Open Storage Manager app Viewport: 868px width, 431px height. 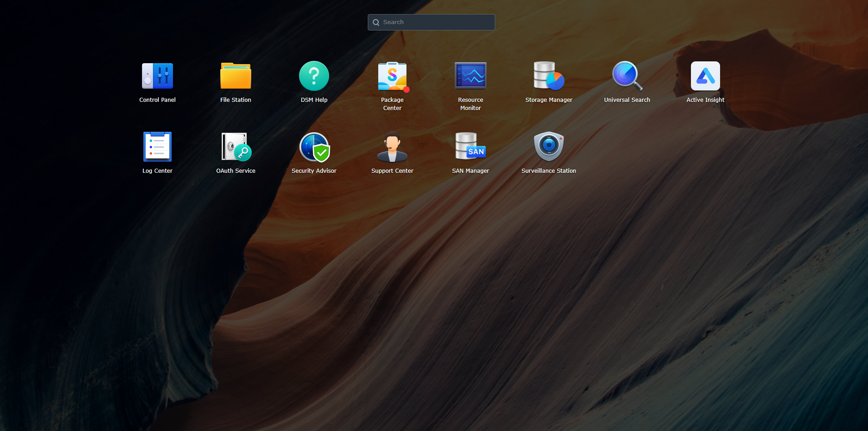click(548, 76)
